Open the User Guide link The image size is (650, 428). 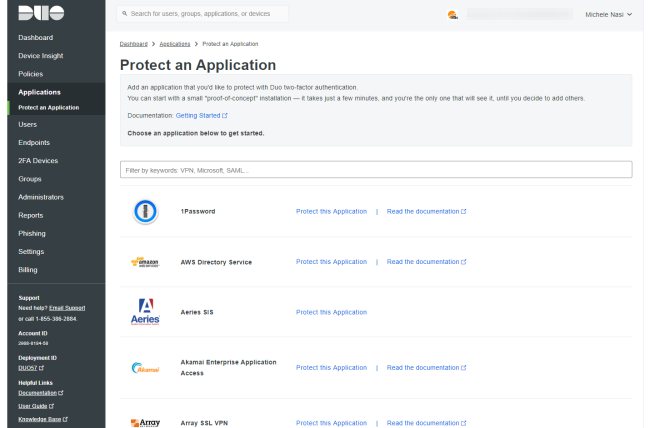coord(36,406)
